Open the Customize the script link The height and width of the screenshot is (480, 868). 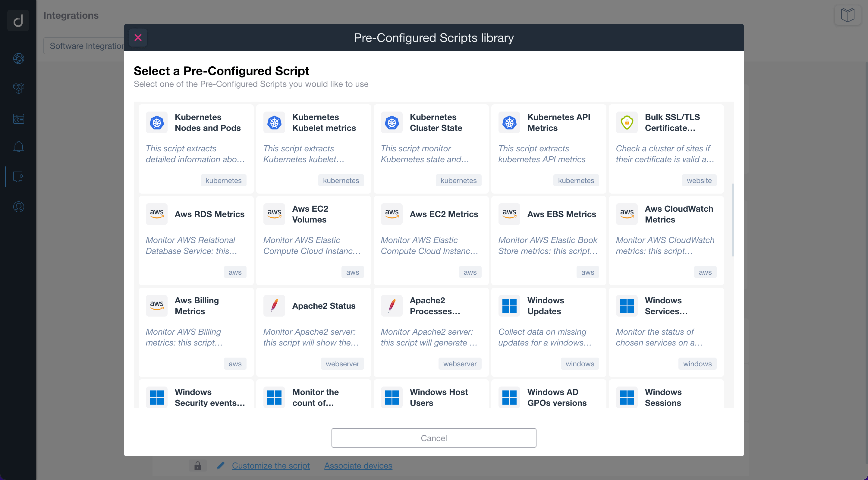(x=271, y=466)
